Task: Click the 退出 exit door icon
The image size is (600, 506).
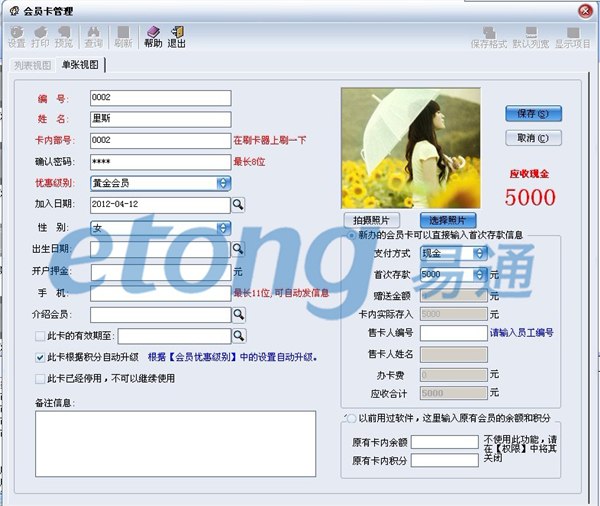Action: click(176, 37)
